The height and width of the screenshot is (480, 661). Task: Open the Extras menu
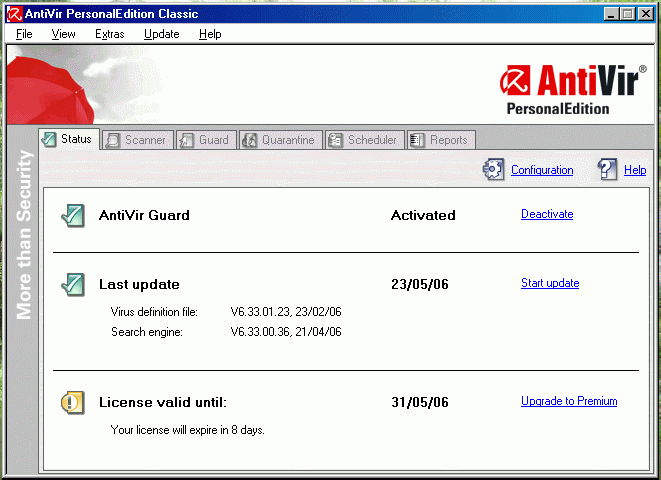[110, 34]
